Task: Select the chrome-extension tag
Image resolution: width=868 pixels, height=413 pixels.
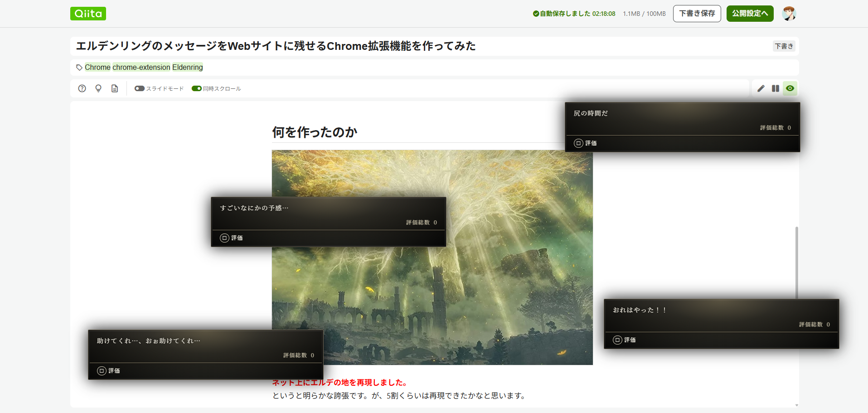Action: [141, 67]
